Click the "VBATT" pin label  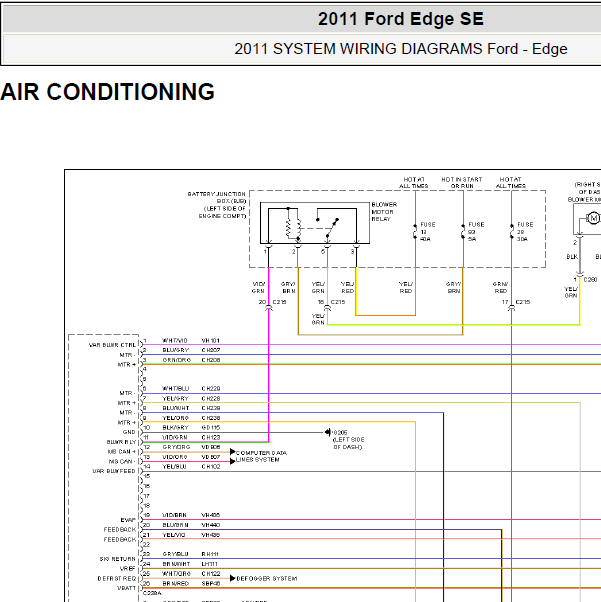(x=126, y=588)
